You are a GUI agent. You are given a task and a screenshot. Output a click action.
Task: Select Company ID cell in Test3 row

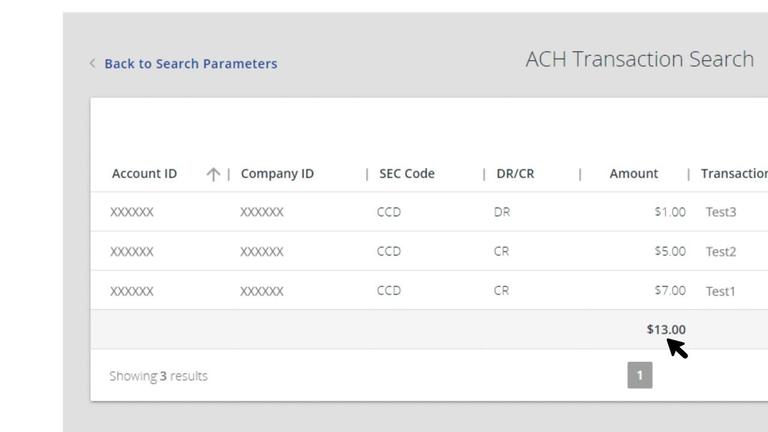[x=262, y=212]
